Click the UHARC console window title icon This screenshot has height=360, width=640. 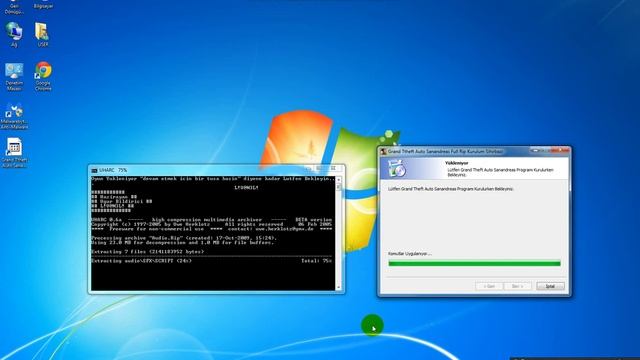(94, 170)
